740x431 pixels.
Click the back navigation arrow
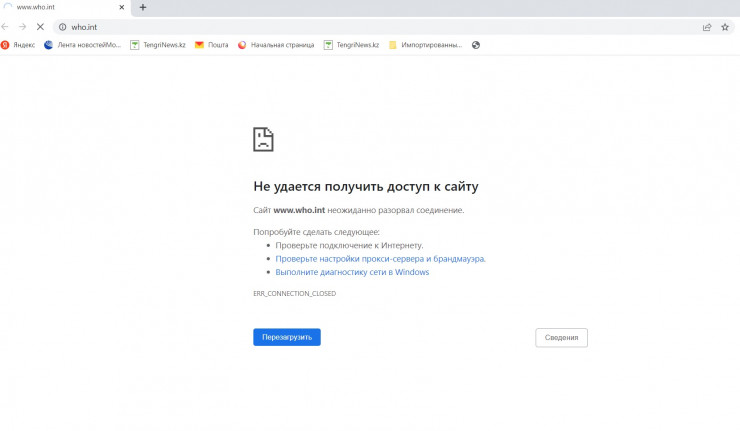(6, 27)
